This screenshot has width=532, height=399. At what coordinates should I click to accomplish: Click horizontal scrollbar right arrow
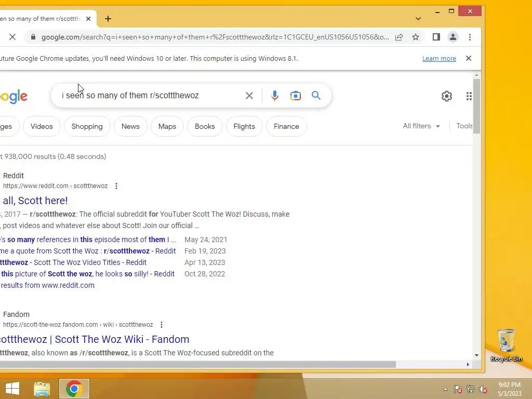coord(468,364)
